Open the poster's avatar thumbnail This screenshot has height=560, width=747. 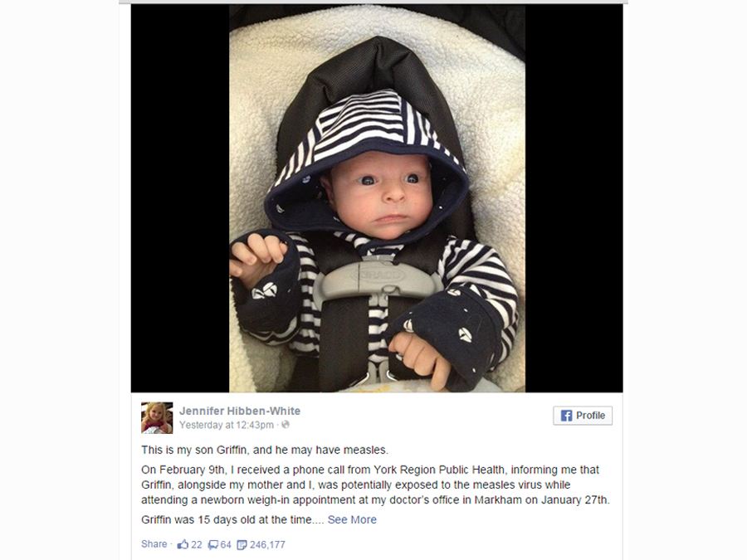pos(157,417)
